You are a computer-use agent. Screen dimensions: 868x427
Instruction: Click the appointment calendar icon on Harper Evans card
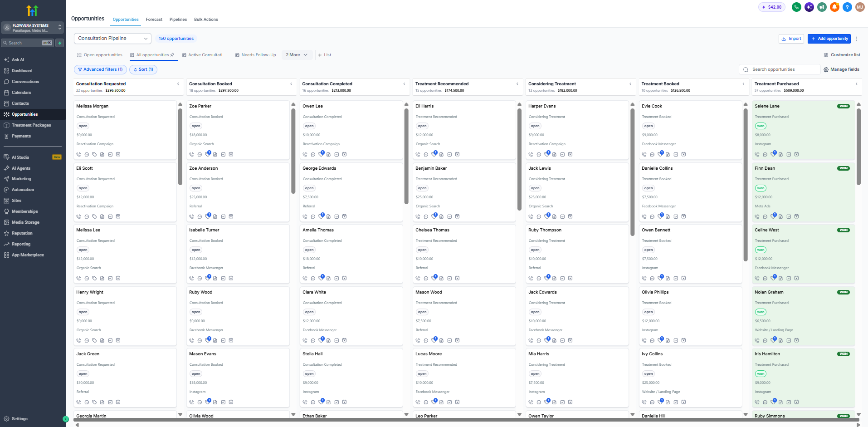(570, 154)
